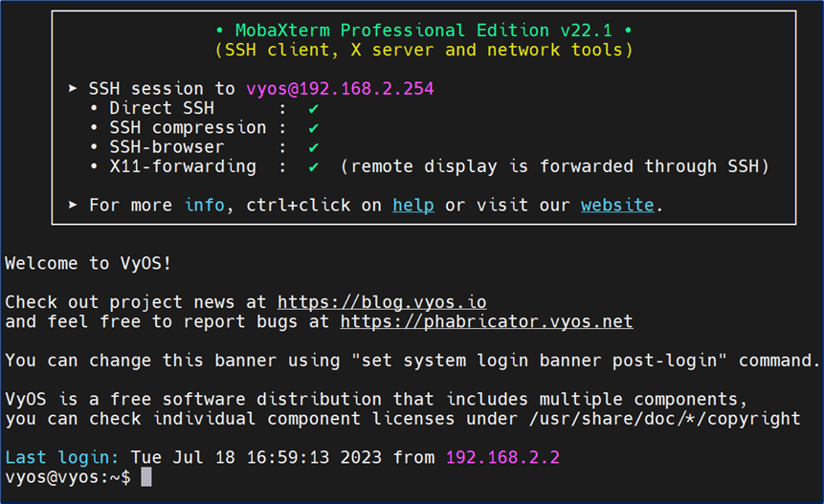Click the 'Welcome to VyOS!' greeting line
Image resolution: width=824 pixels, height=504 pixels.
point(88,263)
